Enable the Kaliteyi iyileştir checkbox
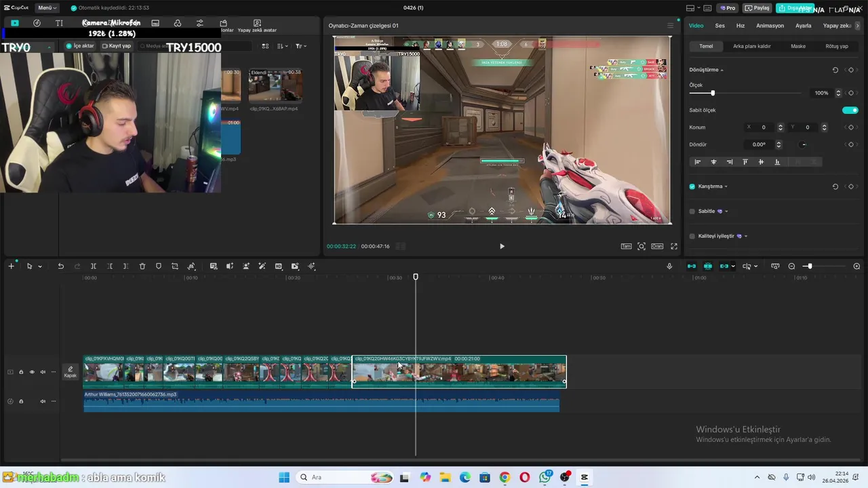The width and height of the screenshot is (868, 488). (692, 236)
